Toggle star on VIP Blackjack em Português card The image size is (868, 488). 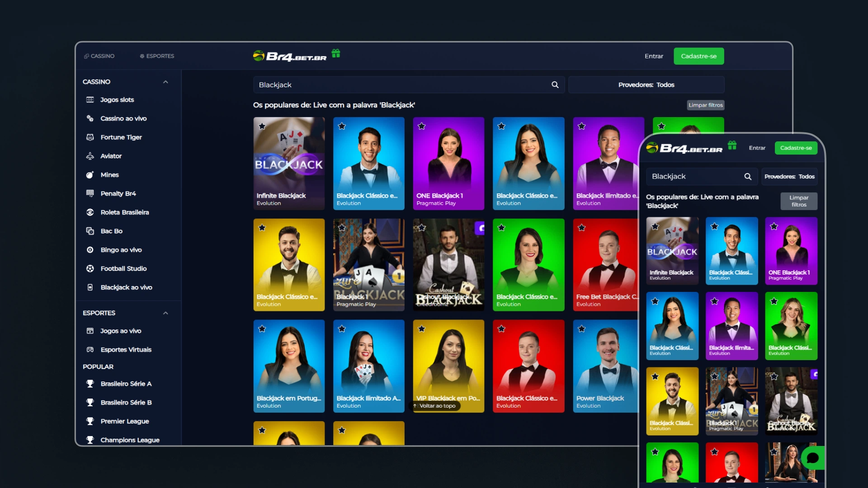click(x=422, y=328)
